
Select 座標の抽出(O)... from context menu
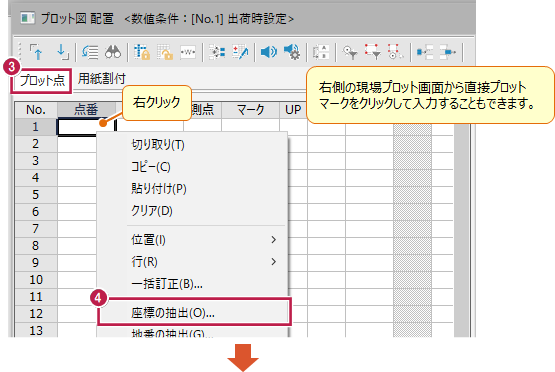(x=194, y=312)
